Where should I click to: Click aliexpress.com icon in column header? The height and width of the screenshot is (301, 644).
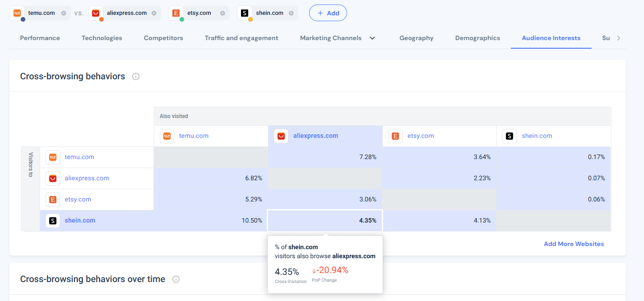click(x=281, y=136)
